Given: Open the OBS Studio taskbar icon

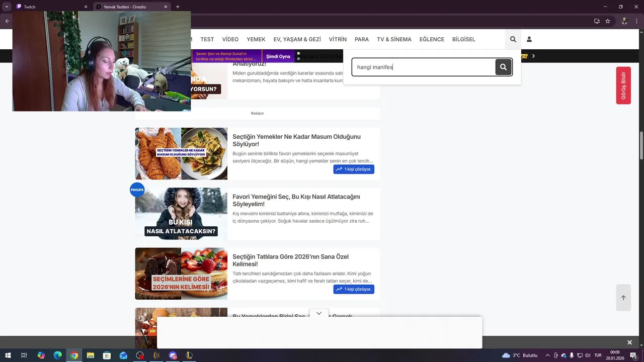Looking at the screenshot, I should tap(140, 355).
